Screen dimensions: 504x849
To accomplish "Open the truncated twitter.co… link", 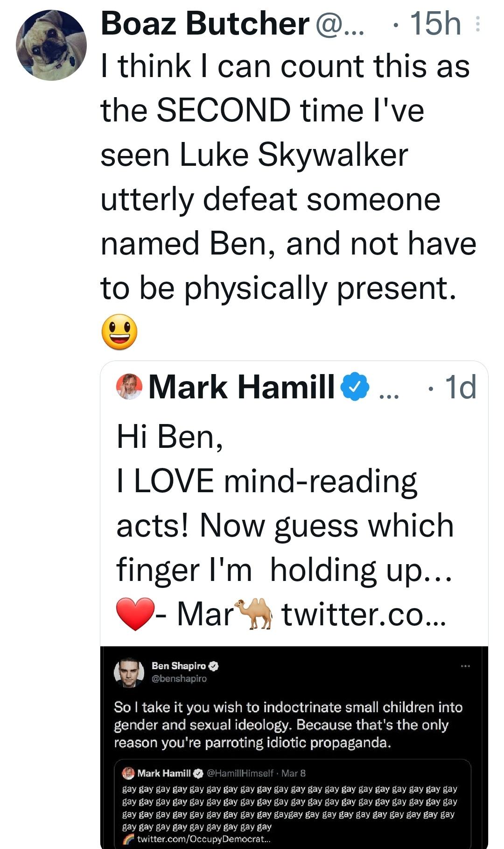I will point(364,614).
